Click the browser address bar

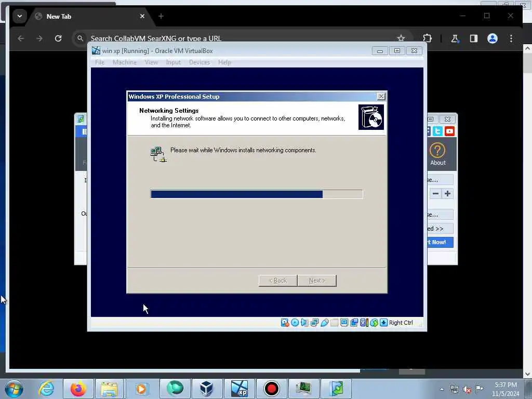pos(237,38)
